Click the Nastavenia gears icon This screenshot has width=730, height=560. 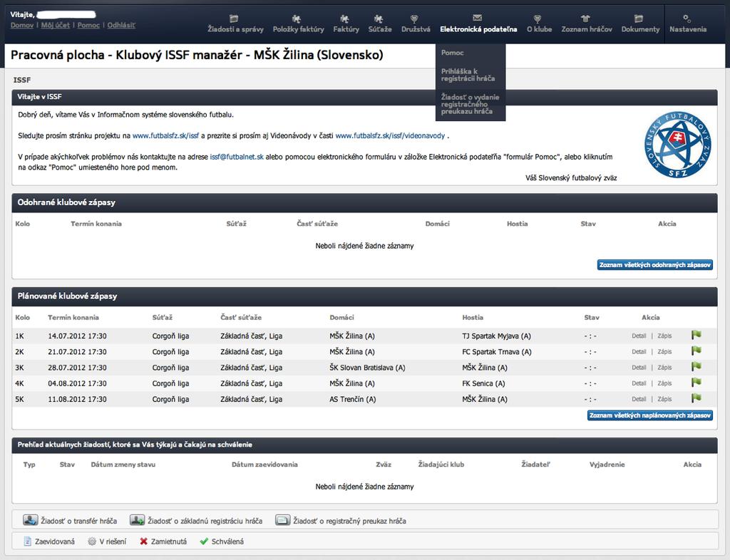(x=687, y=19)
